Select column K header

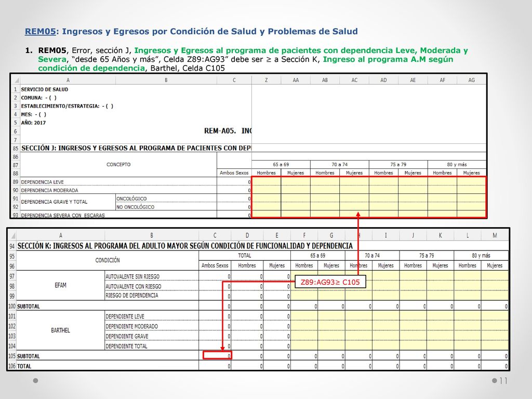click(x=440, y=235)
